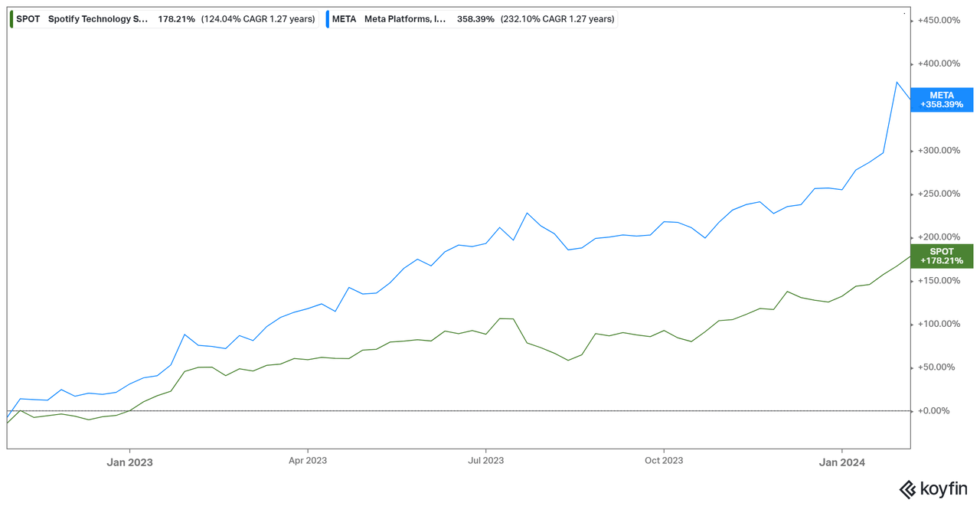This screenshot has height=506, width=980.
Task: Select the META ticker legend entry
Action: pos(471,19)
